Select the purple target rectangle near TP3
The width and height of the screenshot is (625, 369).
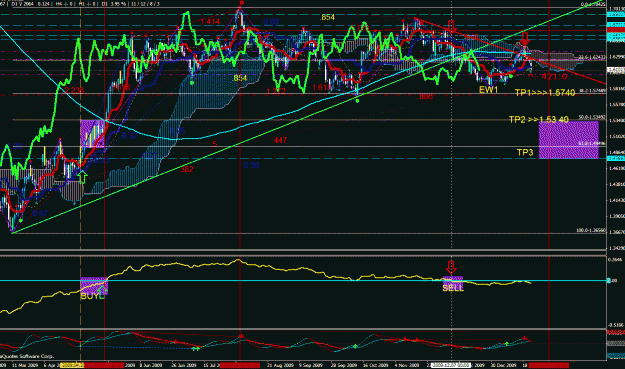569,139
